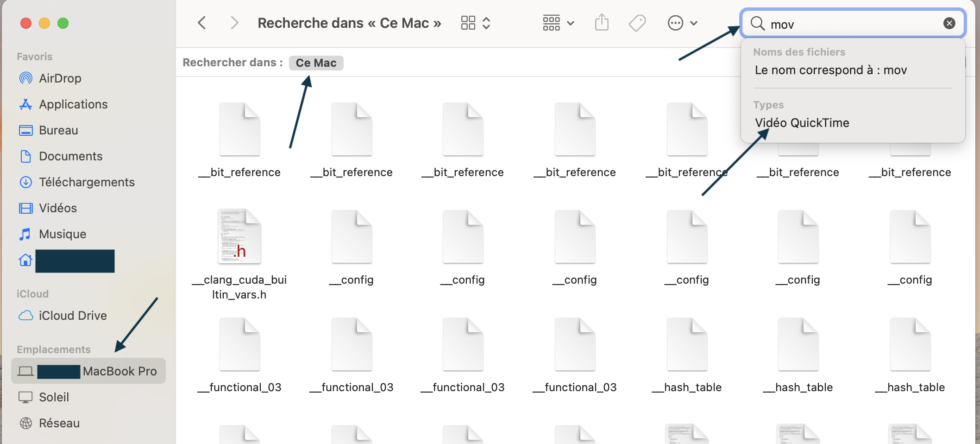Viewport: 980px width, 444px height.
Task: Click the tag icon in toolbar
Action: coord(637,23)
